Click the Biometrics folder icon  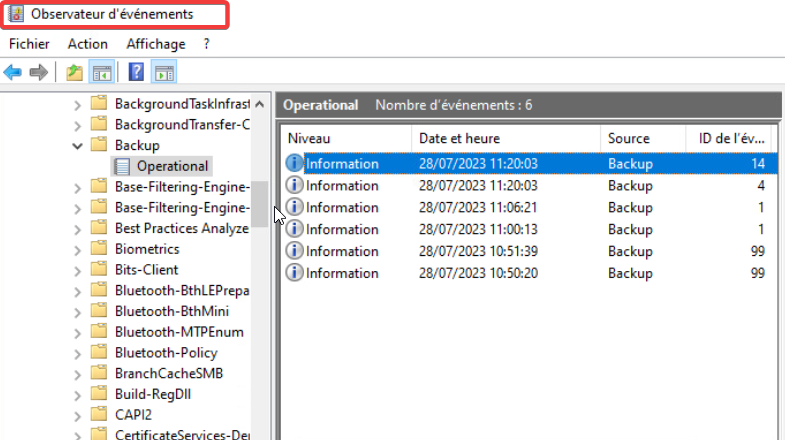(99, 249)
